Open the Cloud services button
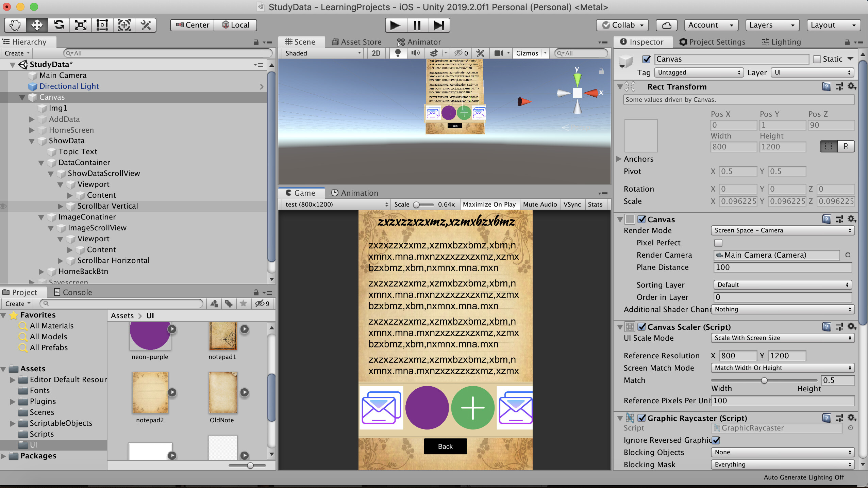The image size is (868, 488). (x=666, y=25)
